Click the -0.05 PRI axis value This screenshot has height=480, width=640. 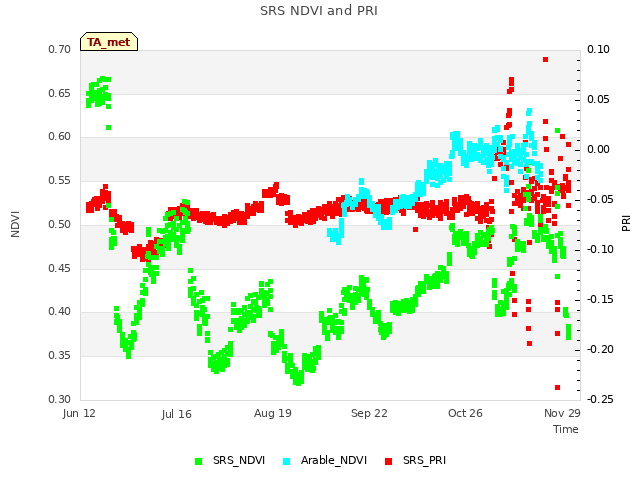[600, 200]
